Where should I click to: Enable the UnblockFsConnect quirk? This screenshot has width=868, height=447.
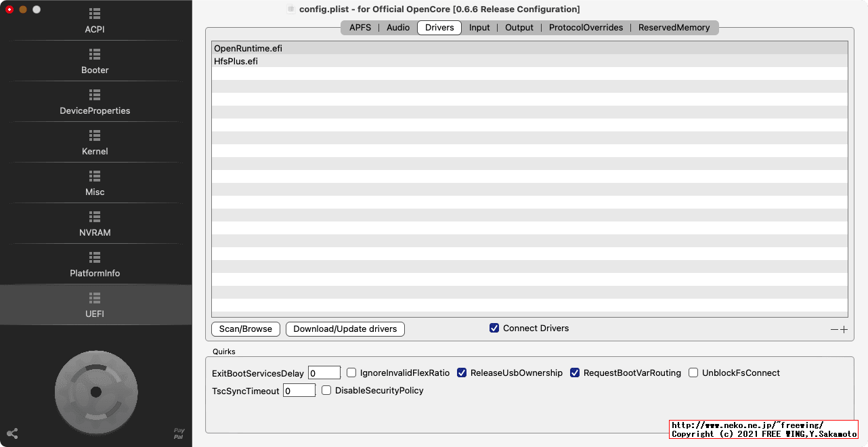click(693, 372)
